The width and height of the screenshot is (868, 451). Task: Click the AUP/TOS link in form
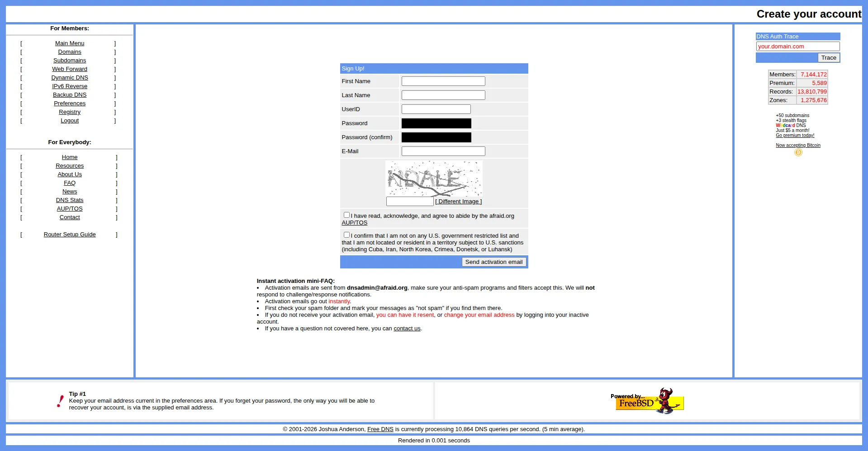coord(354,223)
